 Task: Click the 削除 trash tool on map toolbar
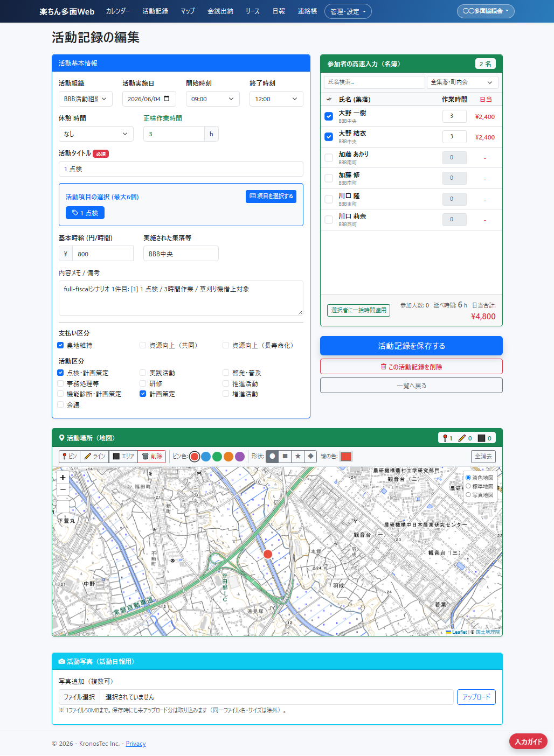click(x=152, y=456)
